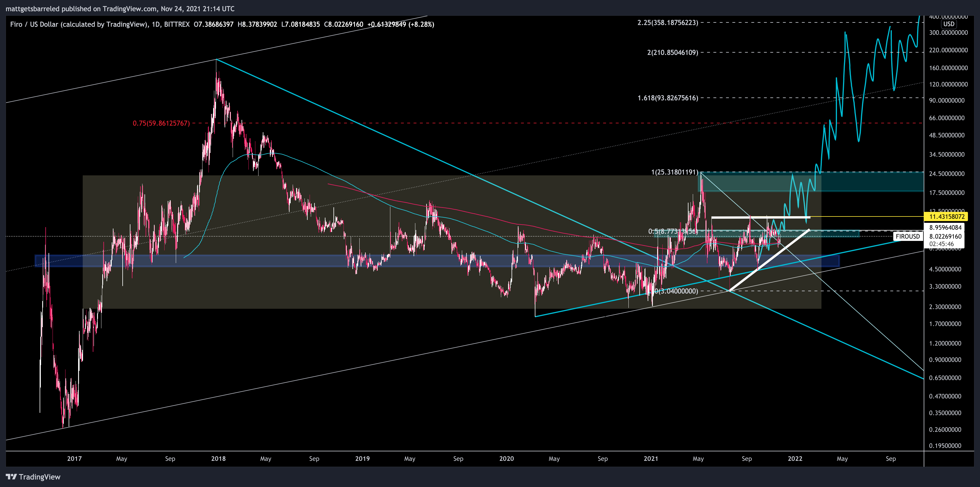This screenshot has width=980, height=487.
Task: Click the 2(210.85046109) Fibonacci label
Action: (673, 52)
